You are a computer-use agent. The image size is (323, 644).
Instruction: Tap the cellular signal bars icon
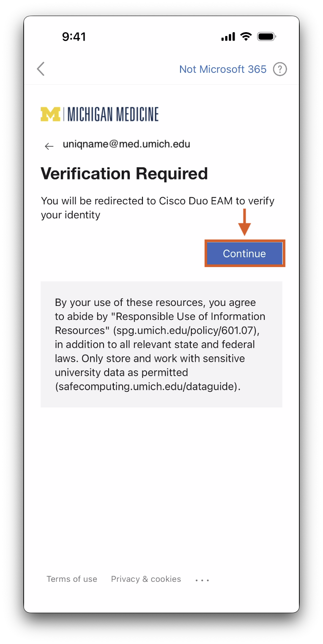(228, 37)
